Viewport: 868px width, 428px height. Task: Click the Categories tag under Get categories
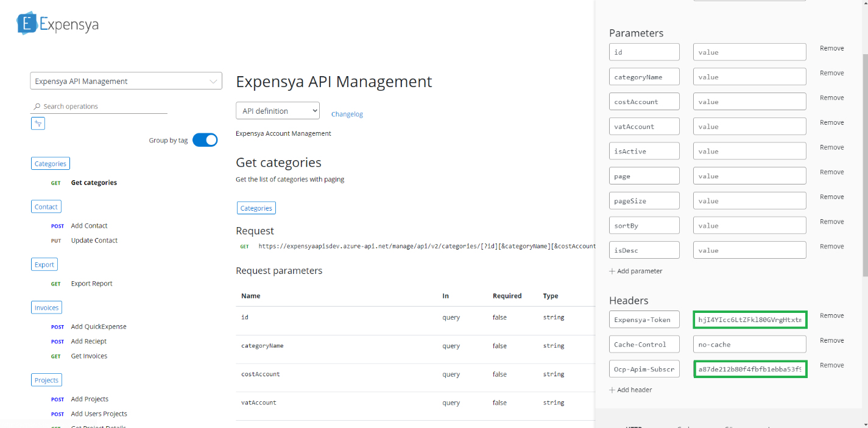pos(256,208)
